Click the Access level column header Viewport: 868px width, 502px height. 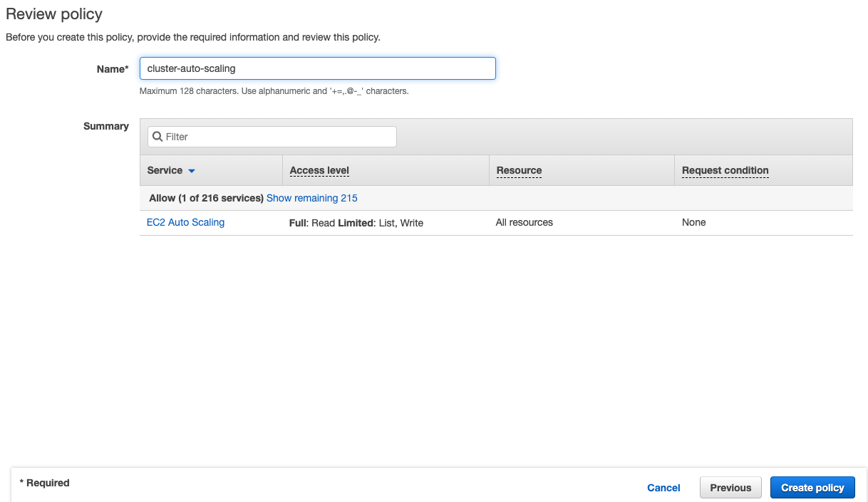coord(319,170)
